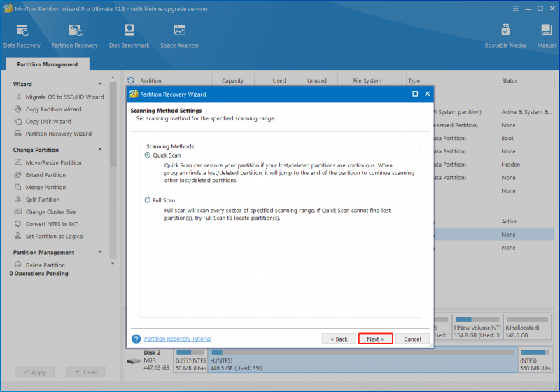Switch to the Partition Management tab

(x=48, y=64)
